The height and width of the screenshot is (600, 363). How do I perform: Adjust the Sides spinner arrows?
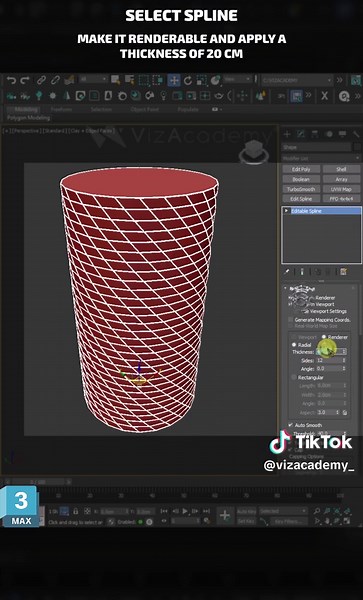344,360
